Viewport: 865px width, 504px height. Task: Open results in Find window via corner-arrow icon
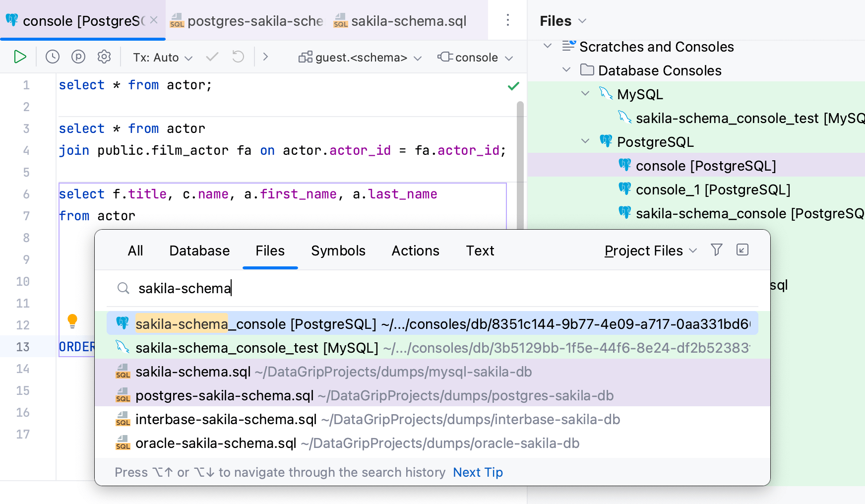[742, 251]
